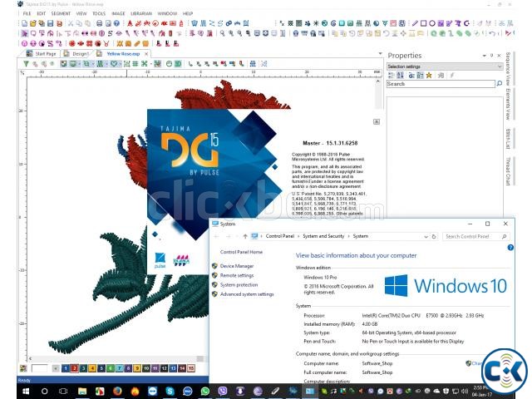Viewport: 532px width, 399px height.
Task: Toggle the Properties panel auto-hide pin
Action: coord(491,56)
